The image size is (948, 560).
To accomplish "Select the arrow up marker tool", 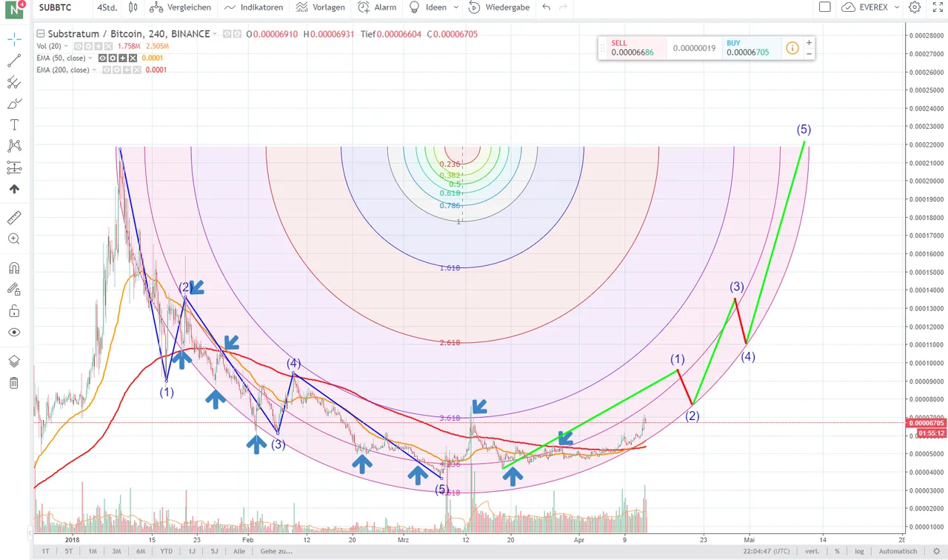I will point(14,189).
